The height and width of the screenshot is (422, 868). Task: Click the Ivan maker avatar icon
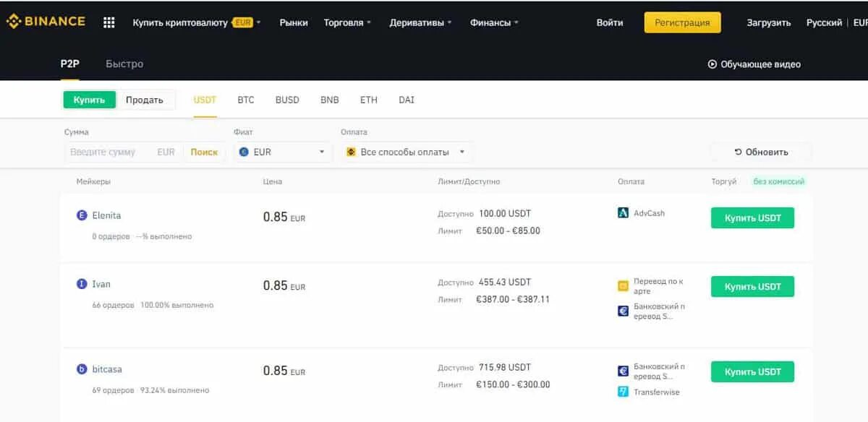tap(82, 284)
